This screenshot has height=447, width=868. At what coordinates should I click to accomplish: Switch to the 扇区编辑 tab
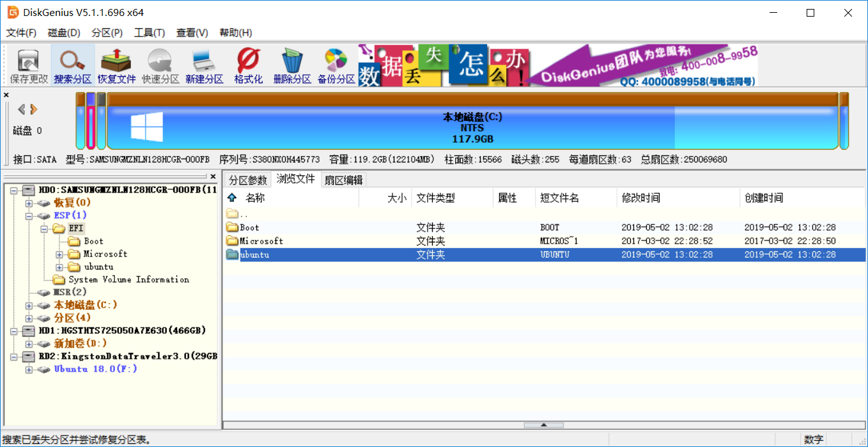(x=343, y=180)
